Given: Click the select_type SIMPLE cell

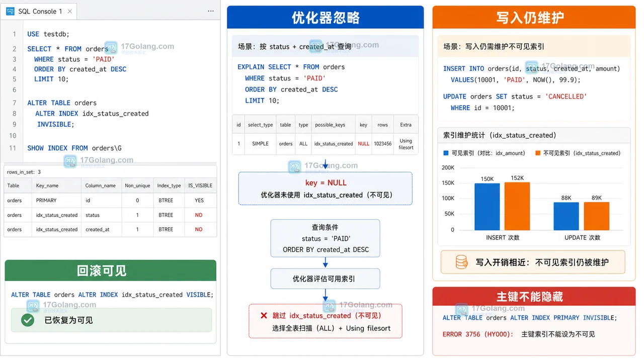Looking at the screenshot, I should [260, 144].
